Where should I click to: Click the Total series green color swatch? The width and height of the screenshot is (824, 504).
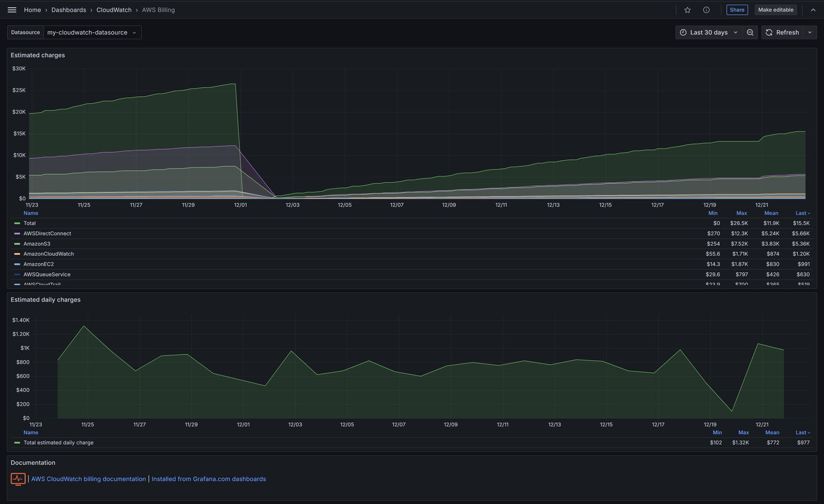point(17,223)
